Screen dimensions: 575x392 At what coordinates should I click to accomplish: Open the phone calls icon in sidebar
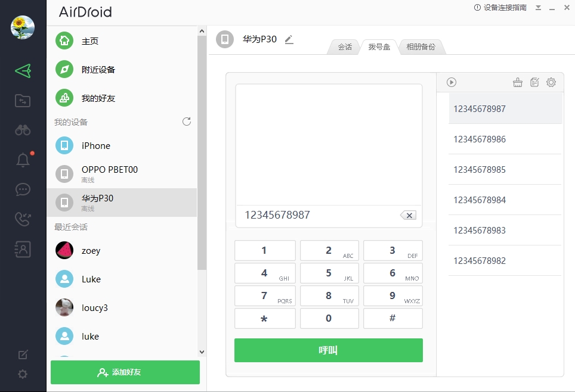pos(23,219)
